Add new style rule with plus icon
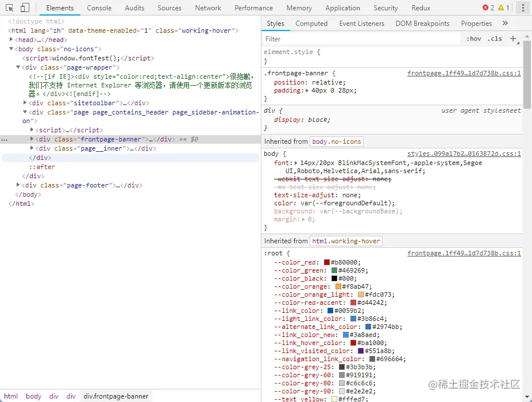The image size is (532, 402). pyautogui.click(x=514, y=39)
